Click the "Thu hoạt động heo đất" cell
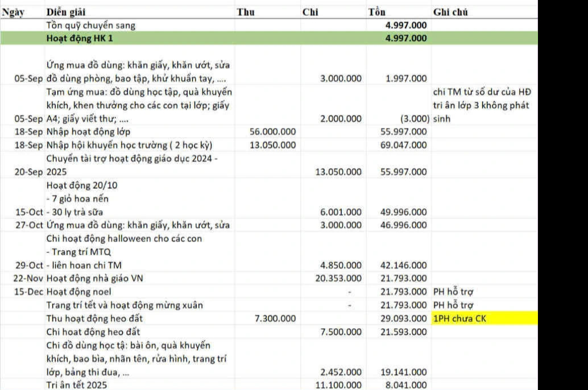 tap(93, 319)
